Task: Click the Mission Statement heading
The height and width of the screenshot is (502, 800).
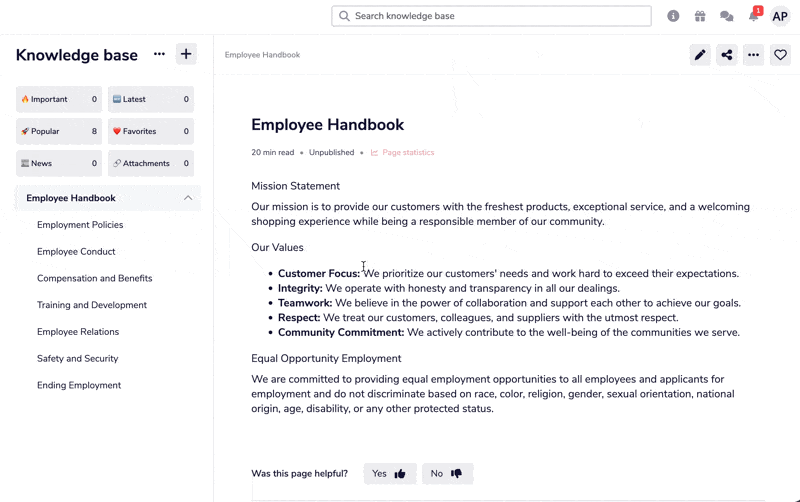Action: pyautogui.click(x=295, y=186)
